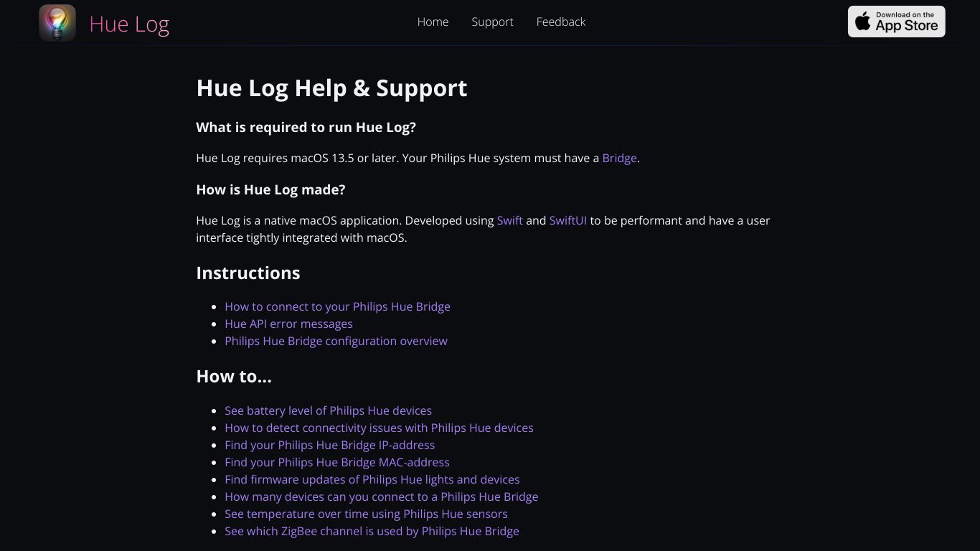
Task: Click the Hue Log Help & Support heading
Action: click(x=331, y=88)
